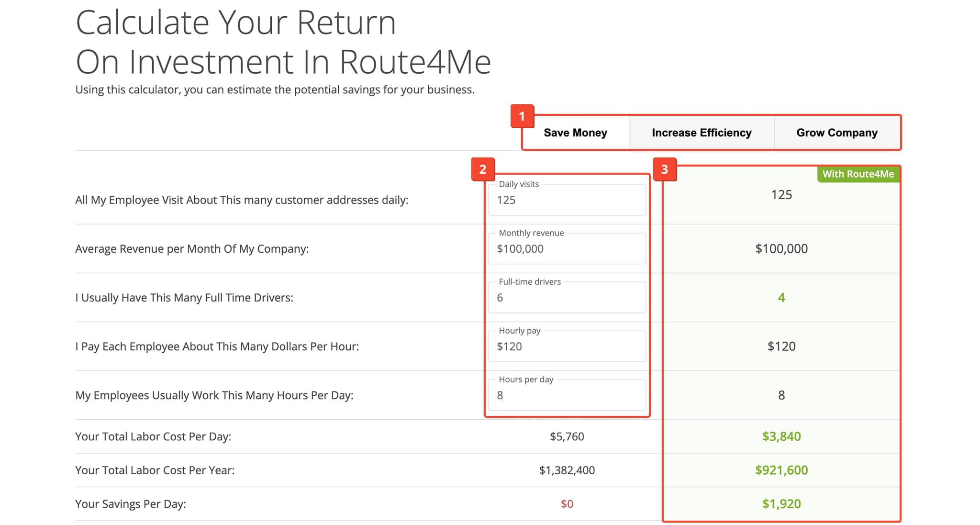Screen dimensions: 980x525
Task: Click the $5,760 labor cost per day value
Action: tap(567, 436)
